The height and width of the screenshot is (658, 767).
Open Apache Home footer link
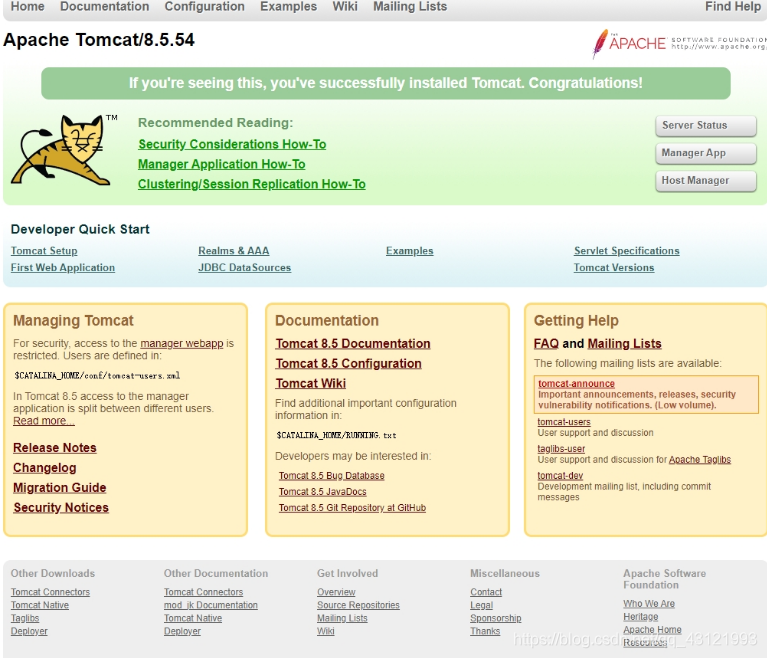pos(652,630)
